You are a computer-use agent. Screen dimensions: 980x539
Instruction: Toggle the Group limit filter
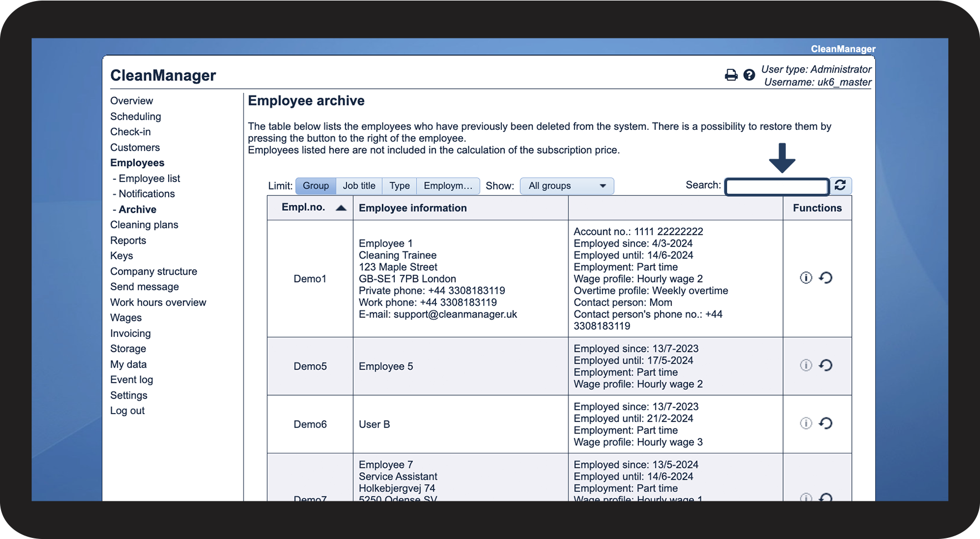(316, 186)
